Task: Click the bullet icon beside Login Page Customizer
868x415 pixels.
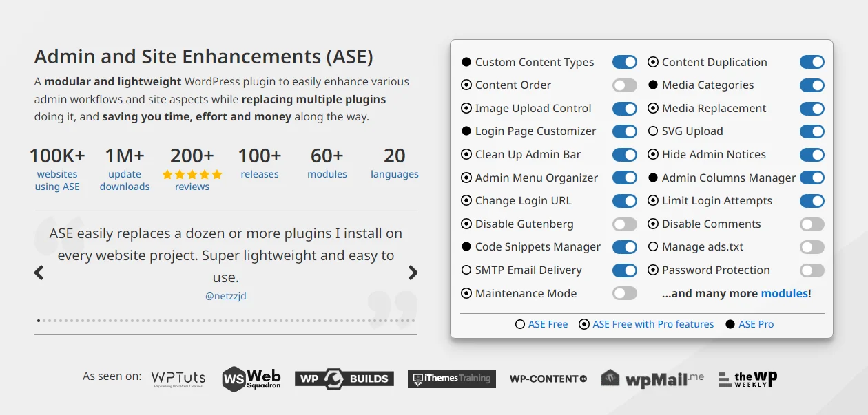Action: [466, 131]
